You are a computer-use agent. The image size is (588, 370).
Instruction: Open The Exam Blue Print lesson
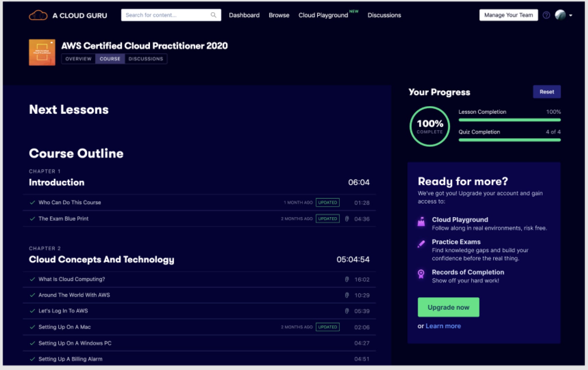pos(199,219)
